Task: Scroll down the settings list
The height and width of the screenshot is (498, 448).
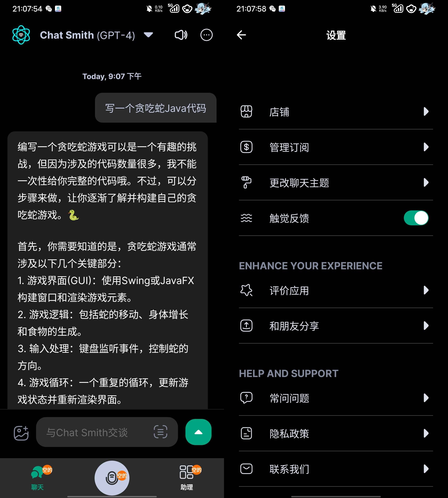Action: [x=336, y=303]
